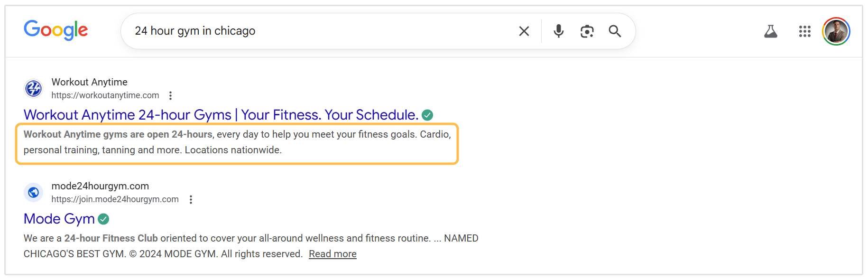Click verified badge beside Workout Anytime title
This screenshot has height=280, width=868.
427,115
